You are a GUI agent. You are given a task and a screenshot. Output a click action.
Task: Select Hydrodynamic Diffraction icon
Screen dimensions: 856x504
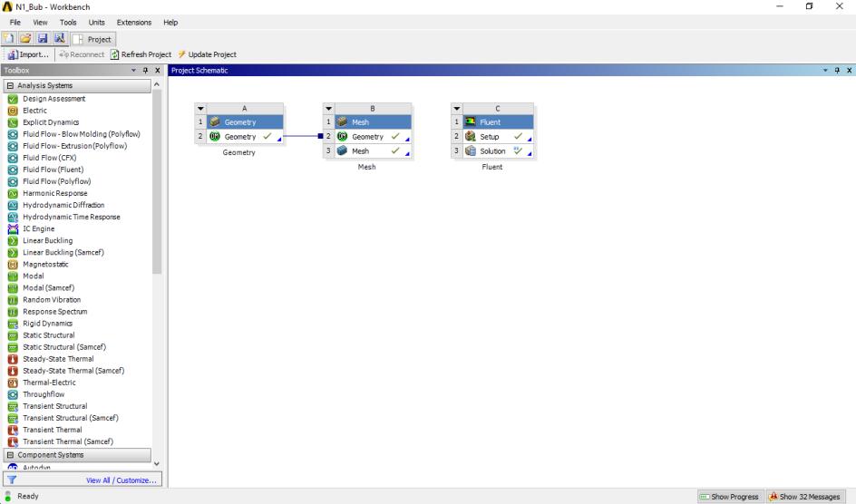[x=13, y=205]
